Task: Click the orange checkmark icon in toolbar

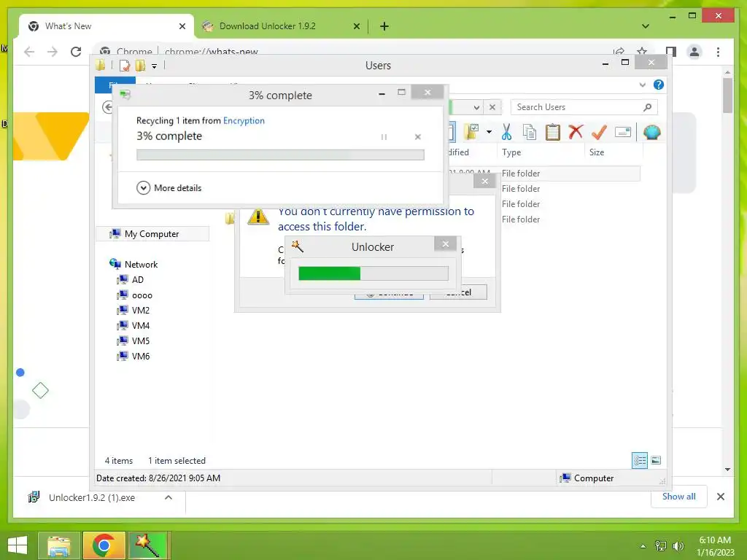Action: (x=599, y=132)
